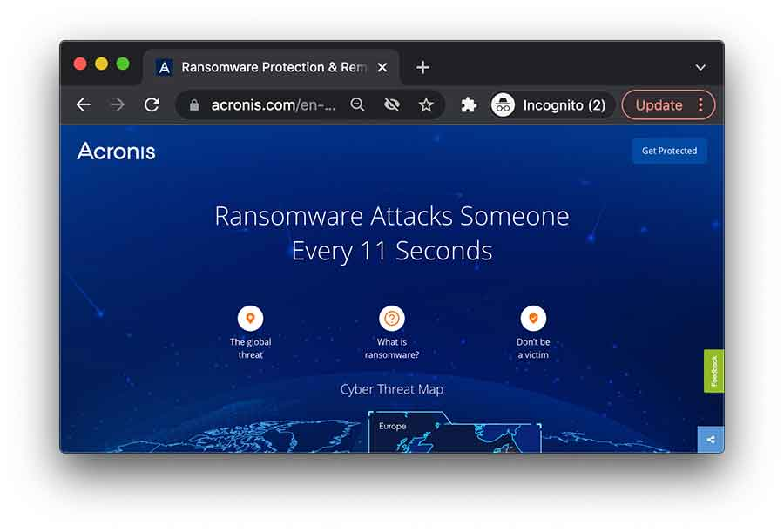
Task: Toggle the crossed-out eye tracking icon
Action: 392,105
